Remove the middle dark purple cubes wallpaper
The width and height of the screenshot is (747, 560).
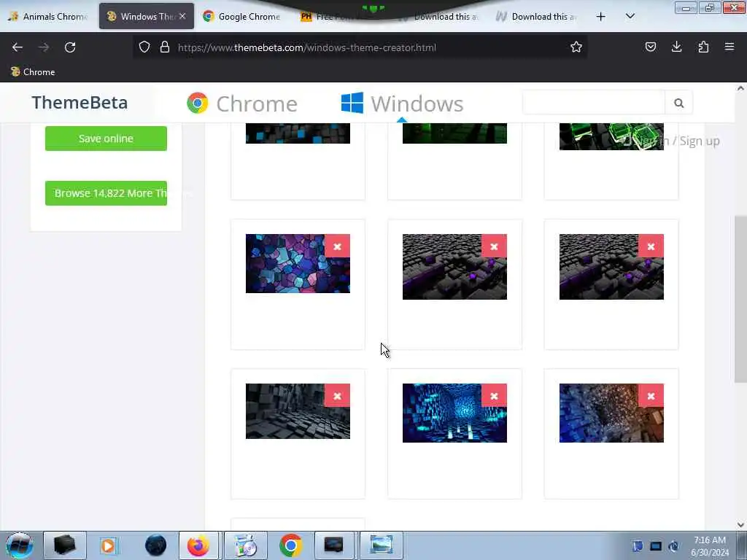tap(494, 246)
